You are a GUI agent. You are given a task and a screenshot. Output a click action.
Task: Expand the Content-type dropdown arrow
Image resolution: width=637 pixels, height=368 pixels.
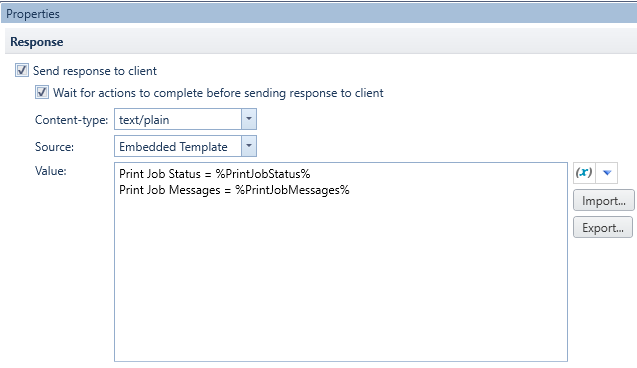(249, 119)
